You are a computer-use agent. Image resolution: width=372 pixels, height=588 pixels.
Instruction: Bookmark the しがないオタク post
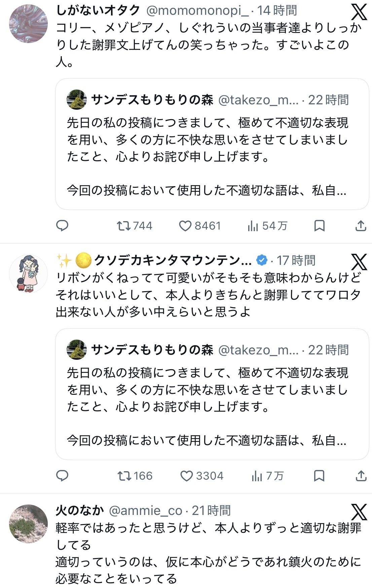[319, 226]
